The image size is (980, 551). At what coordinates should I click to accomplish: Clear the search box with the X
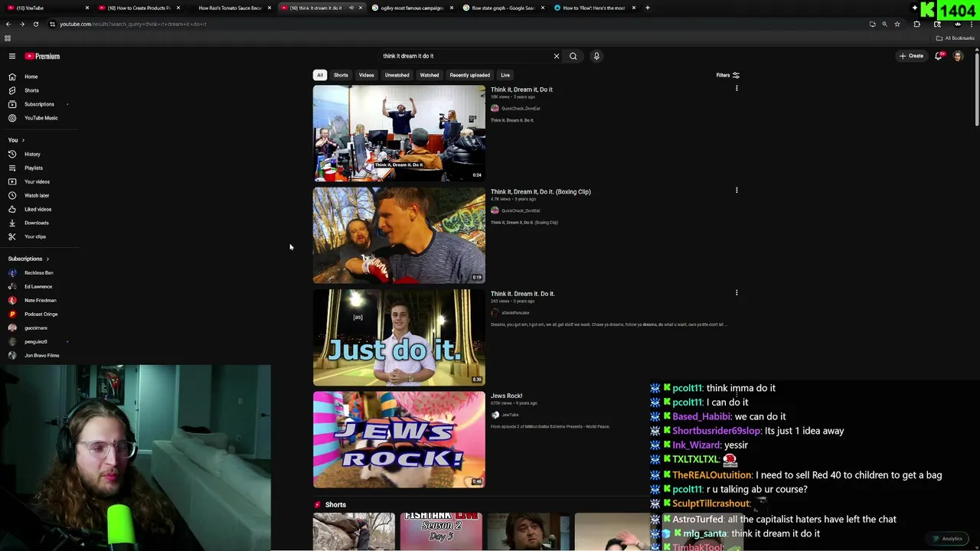pyautogui.click(x=557, y=56)
